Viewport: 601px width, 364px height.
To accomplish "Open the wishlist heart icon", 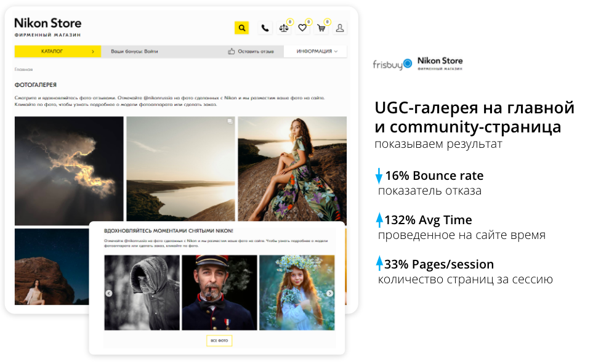I will click(x=302, y=28).
